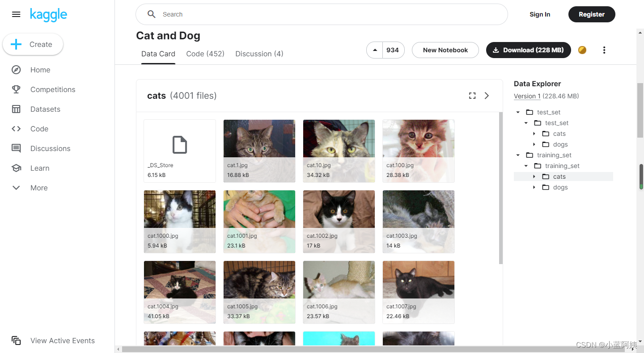
Task: Open the cat.10.jpg thumbnail
Action: [339, 151]
